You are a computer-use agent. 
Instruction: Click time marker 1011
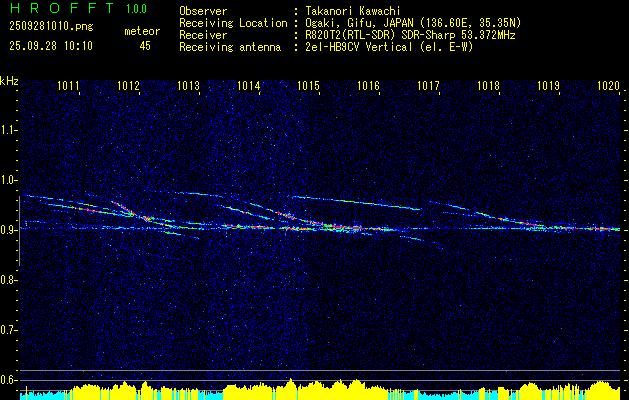coord(68,85)
